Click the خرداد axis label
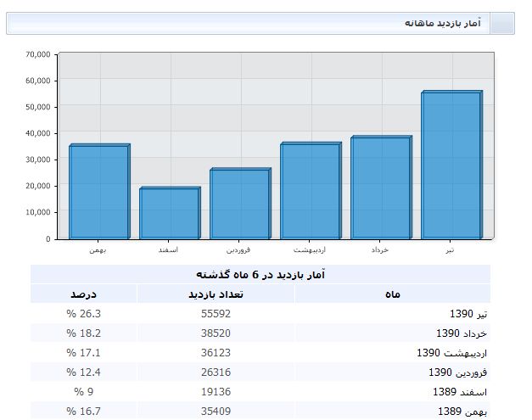 pos(379,250)
